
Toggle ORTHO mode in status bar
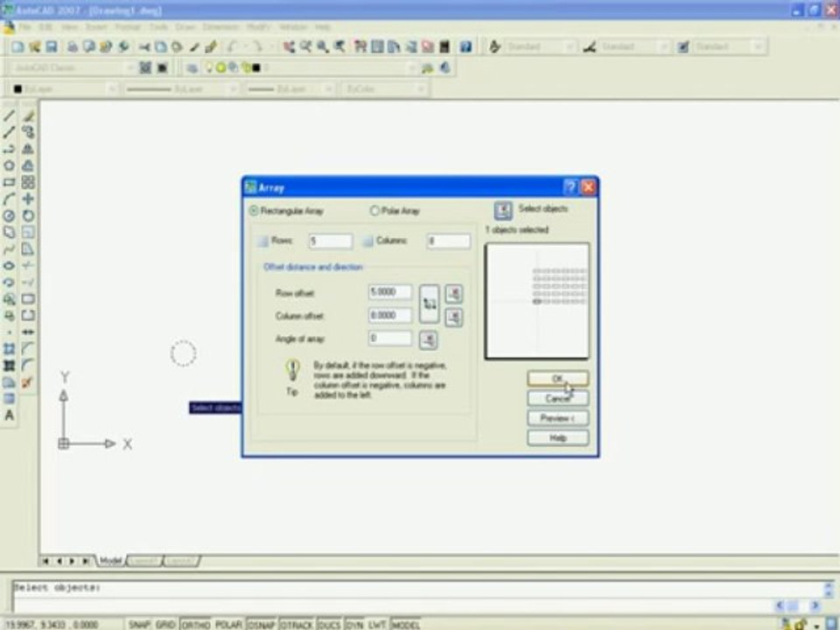pyautogui.click(x=195, y=625)
